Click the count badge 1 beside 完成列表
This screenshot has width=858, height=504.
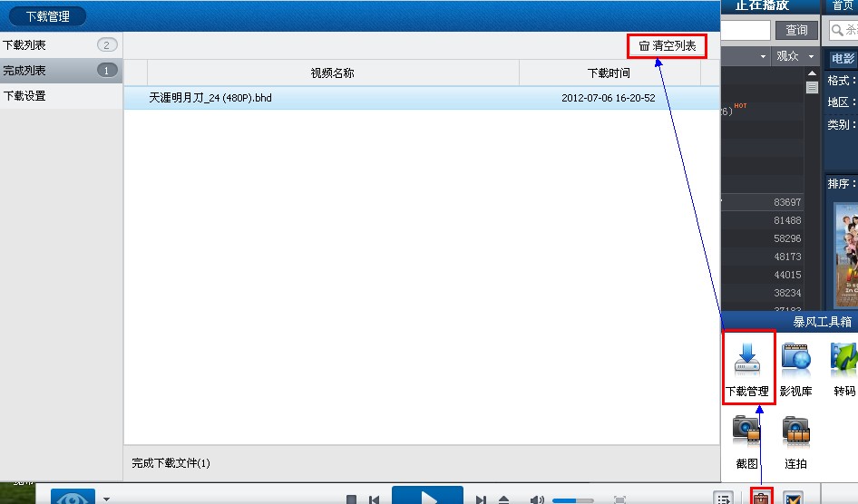point(107,70)
